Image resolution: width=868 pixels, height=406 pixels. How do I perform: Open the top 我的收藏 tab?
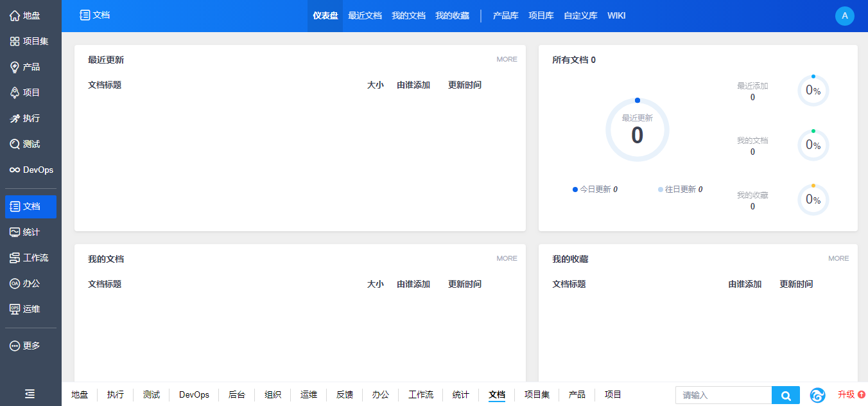pos(452,16)
